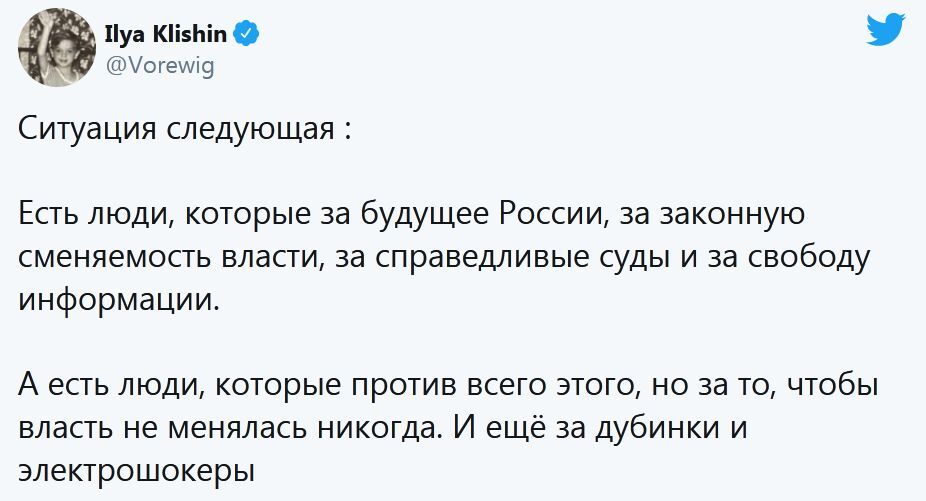Click the word "информации"
The height and width of the screenshot is (501, 926).
pyautogui.click(x=119, y=298)
